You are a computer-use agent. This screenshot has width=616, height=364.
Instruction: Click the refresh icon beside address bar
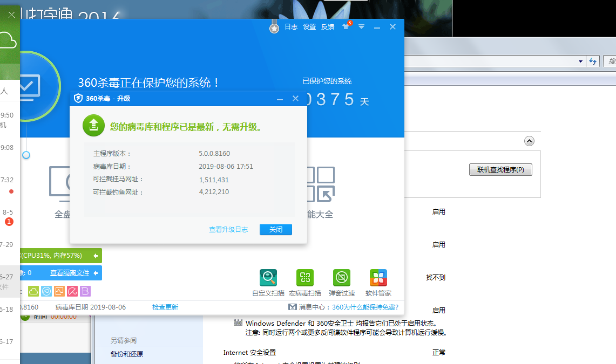point(593,61)
